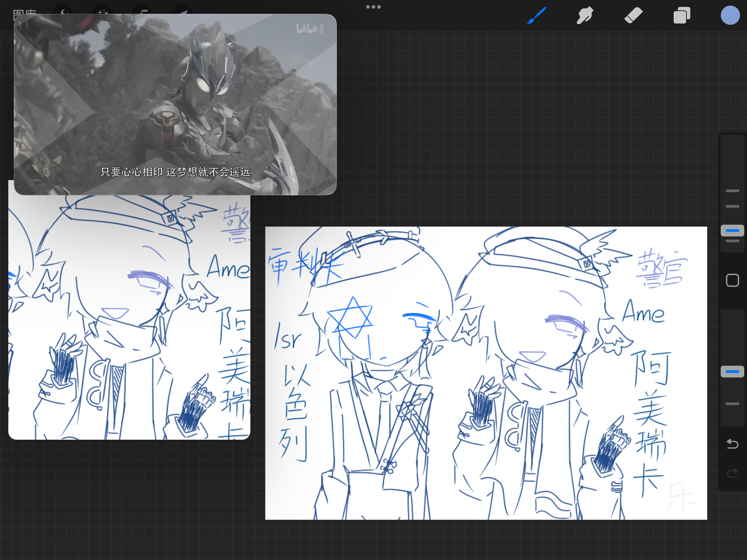Tap the reference image window with Ame sketch
747x560 pixels.
[129, 317]
